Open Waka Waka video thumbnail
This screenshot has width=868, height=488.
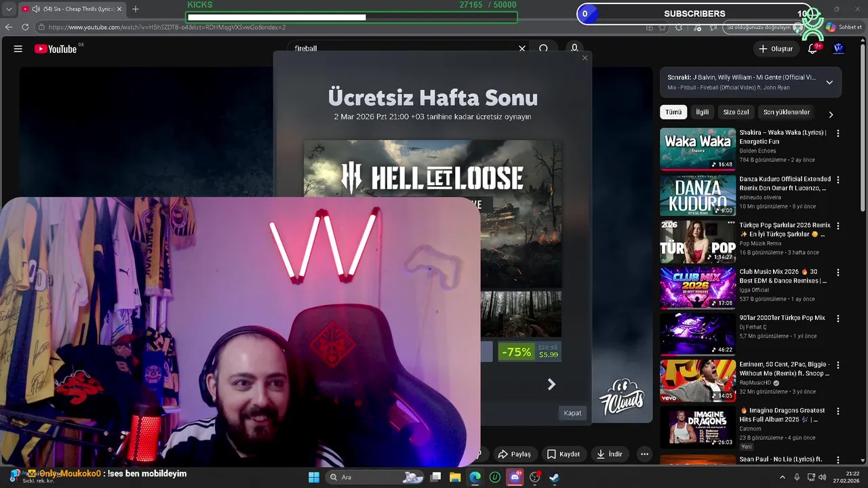[x=698, y=149]
